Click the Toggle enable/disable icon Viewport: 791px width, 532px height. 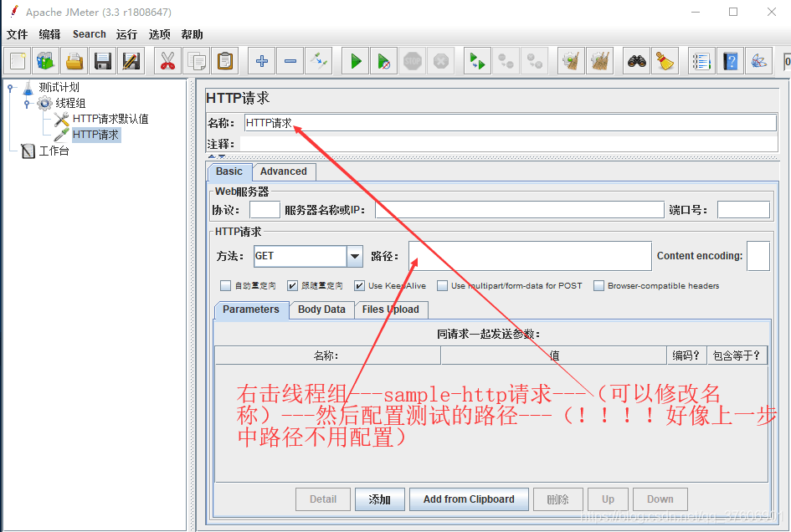pos(319,62)
